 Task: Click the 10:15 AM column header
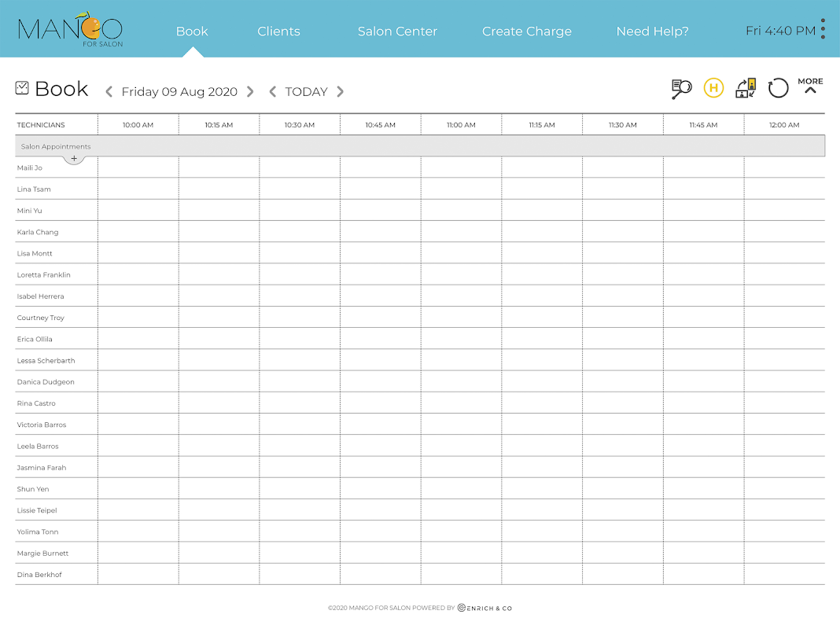coord(219,125)
